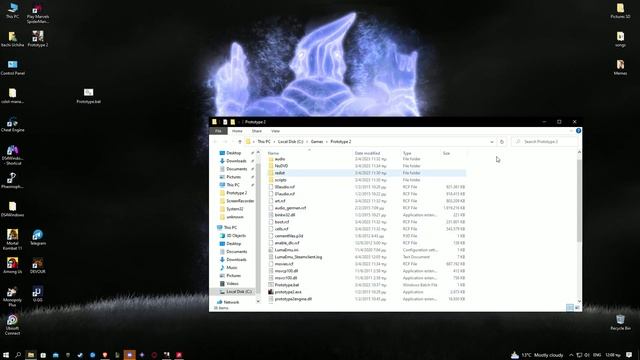This screenshot has height=360, width=640.
Task: Click the Search Prototype 2 field
Action: (545, 142)
